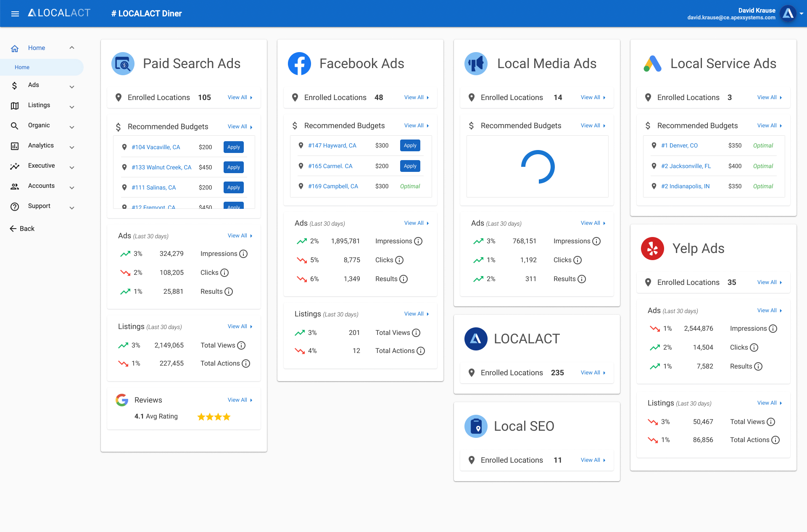807x532 pixels.
Task: View all Paid Search enrolled locations
Action: point(240,97)
